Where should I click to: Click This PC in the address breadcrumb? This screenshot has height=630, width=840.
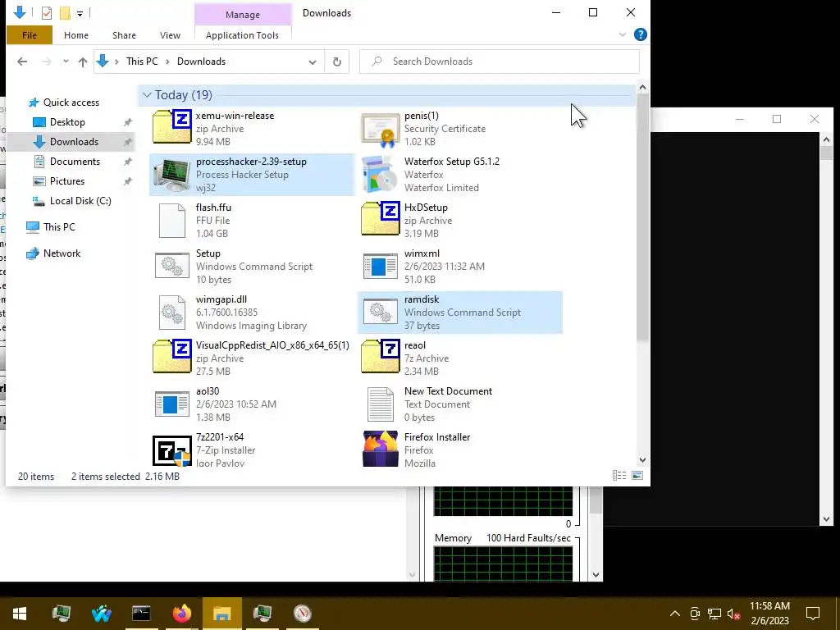tap(142, 62)
